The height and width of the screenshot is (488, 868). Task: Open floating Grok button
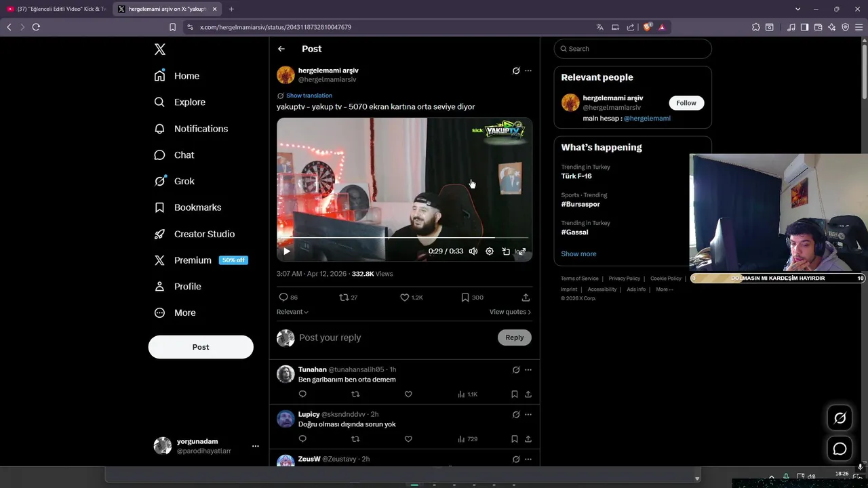tap(840, 418)
